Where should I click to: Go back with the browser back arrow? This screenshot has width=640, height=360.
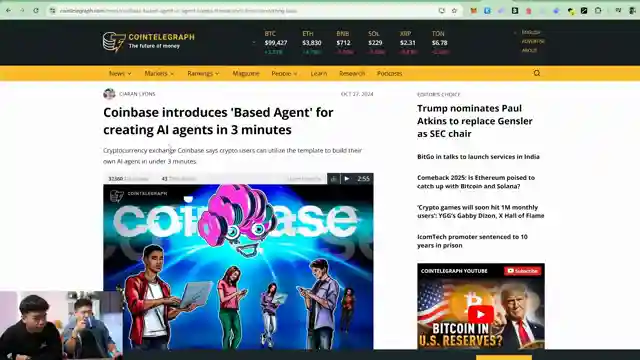click(x=9, y=11)
